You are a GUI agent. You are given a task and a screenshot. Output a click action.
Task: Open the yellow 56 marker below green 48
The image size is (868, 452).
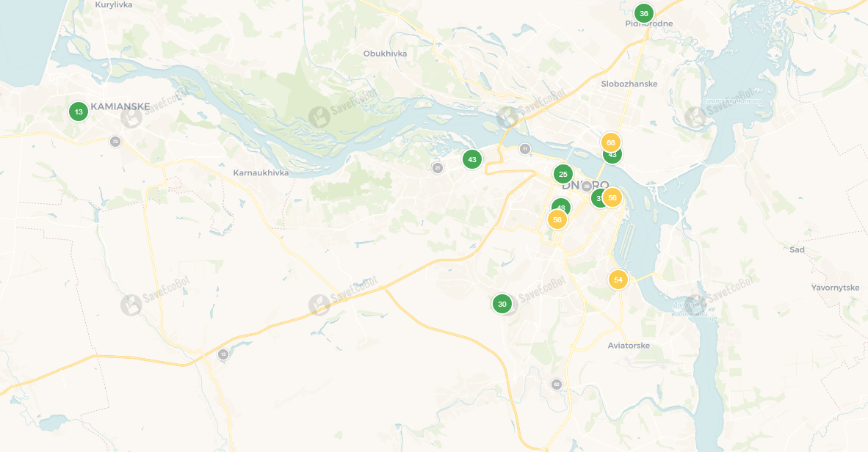point(557,219)
